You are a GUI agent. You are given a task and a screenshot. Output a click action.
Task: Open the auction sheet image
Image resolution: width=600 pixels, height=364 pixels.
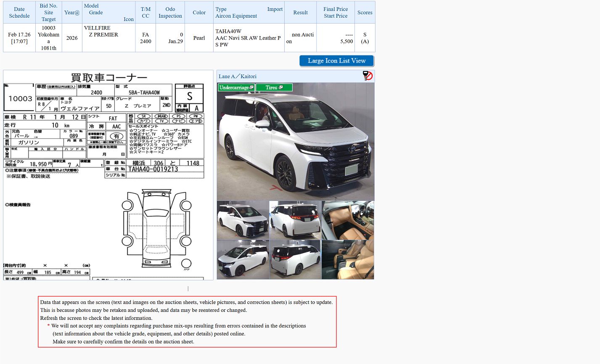pos(108,175)
